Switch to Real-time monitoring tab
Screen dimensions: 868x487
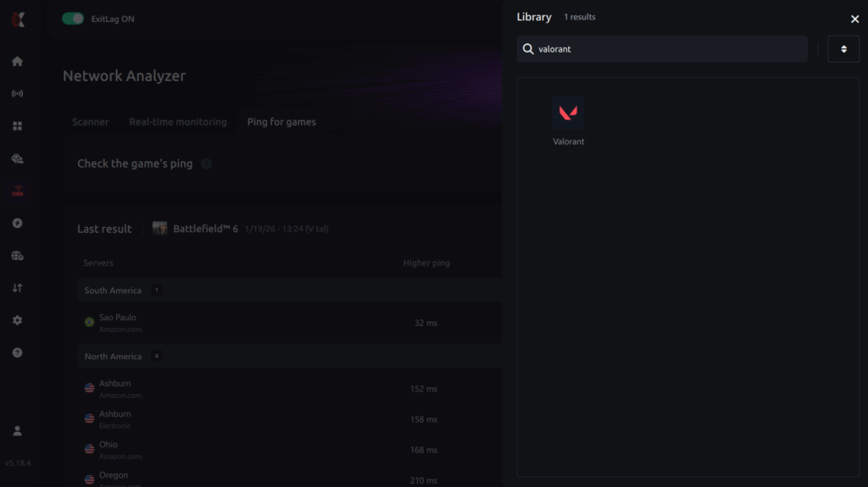178,122
